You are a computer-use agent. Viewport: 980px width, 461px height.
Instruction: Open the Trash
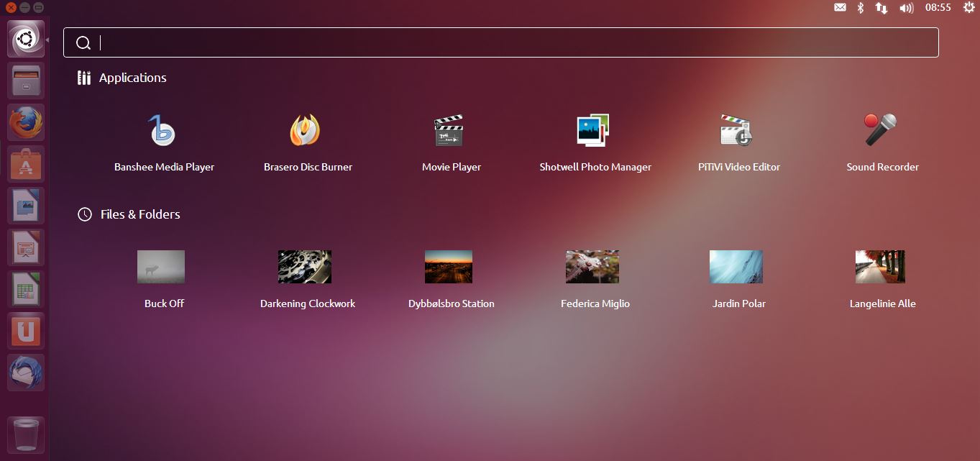coord(26,435)
